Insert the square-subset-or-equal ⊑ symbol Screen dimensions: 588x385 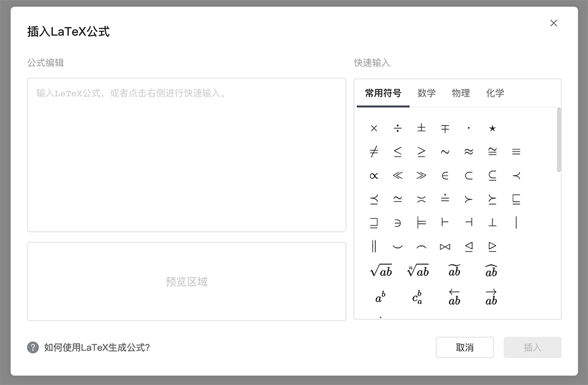(516, 199)
